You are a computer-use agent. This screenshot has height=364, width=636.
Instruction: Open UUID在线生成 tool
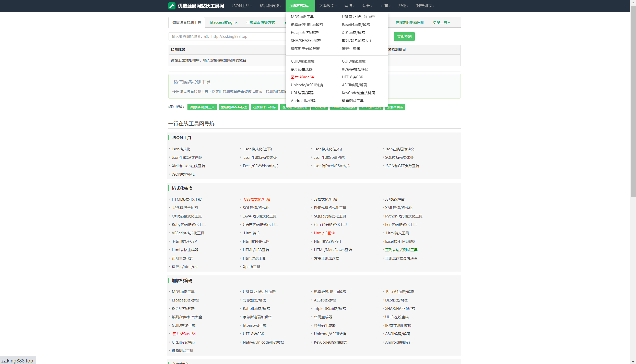coord(303,61)
